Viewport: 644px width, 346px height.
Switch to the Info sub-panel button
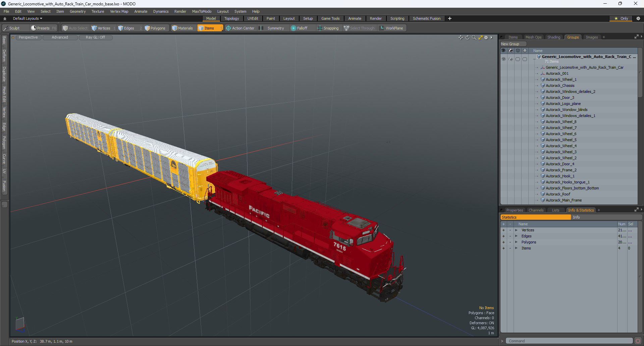606,217
